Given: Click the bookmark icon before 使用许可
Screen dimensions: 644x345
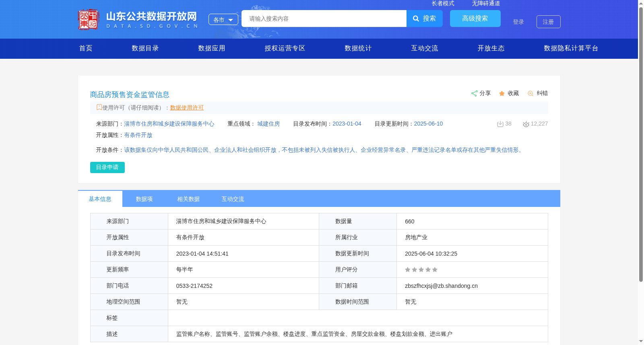Looking at the screenshot, I should [x=99, y=107].
